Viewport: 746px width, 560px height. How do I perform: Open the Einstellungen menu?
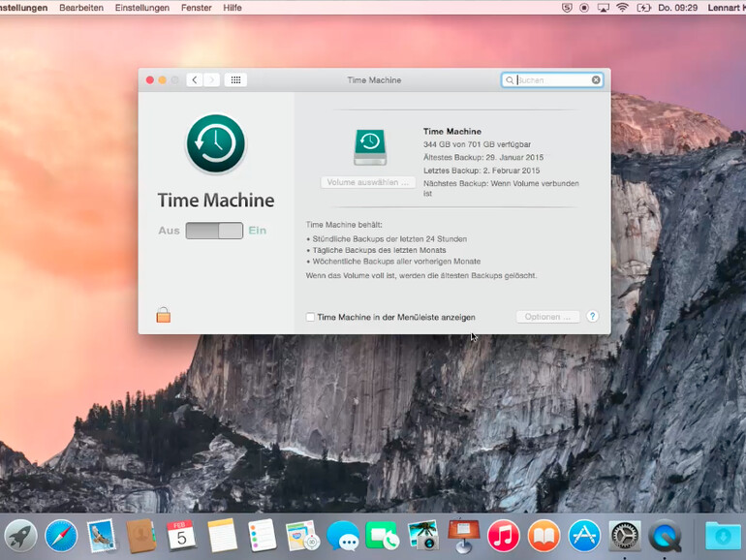click(x=142, y=8)
